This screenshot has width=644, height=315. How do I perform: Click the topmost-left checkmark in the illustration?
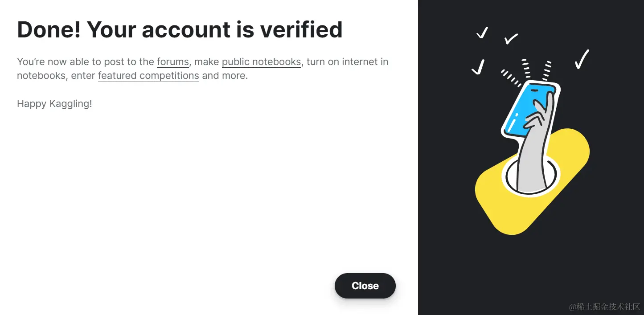482,33
